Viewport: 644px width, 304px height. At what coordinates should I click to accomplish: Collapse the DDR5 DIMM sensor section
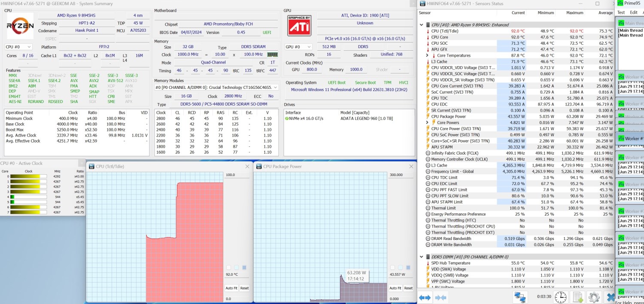421,257
